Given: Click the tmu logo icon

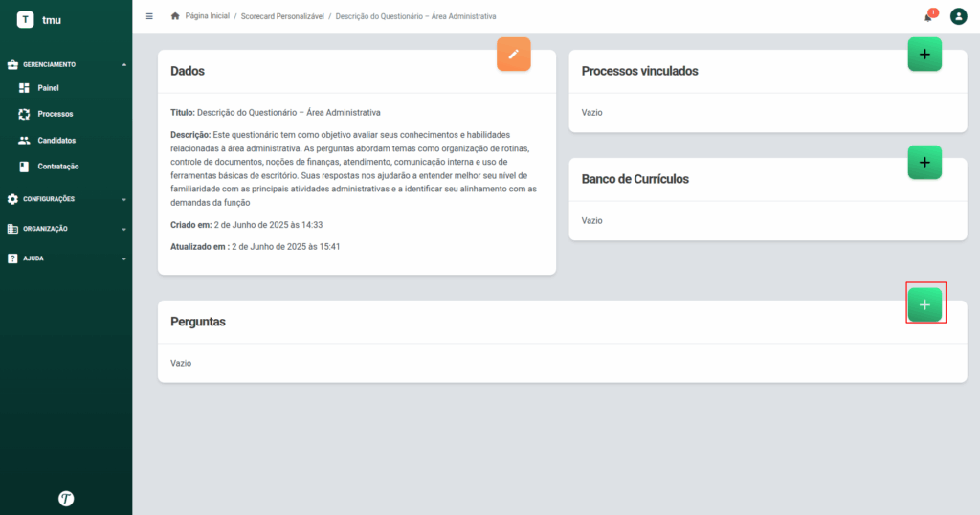Looking at the screenshot, I should pos(25,20).
